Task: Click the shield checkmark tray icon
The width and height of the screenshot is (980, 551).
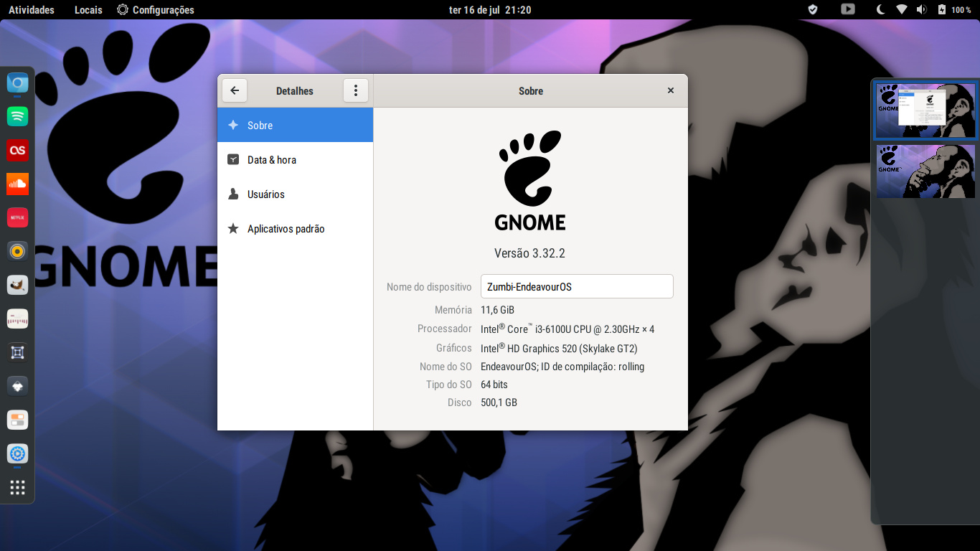Action: (813, 10)
